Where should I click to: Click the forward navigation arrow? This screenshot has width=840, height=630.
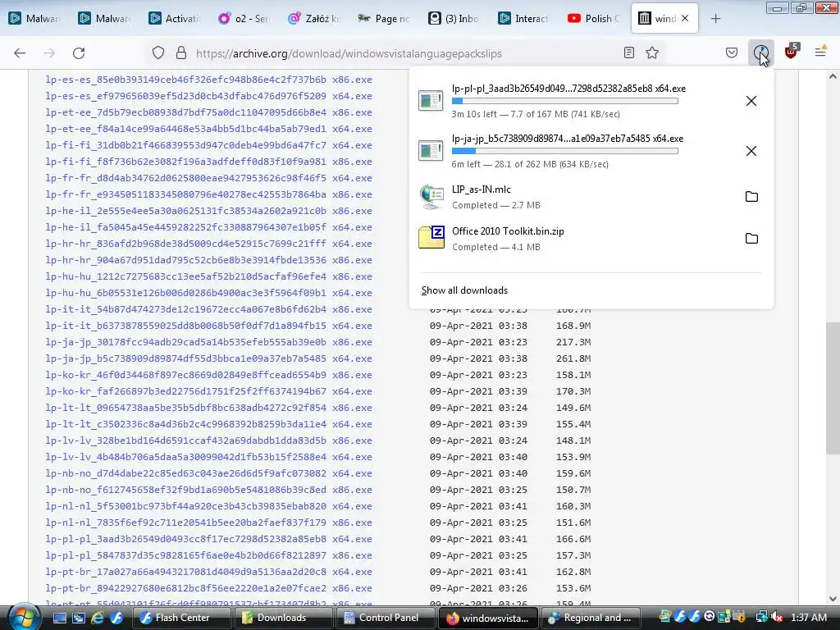[49, 52]
